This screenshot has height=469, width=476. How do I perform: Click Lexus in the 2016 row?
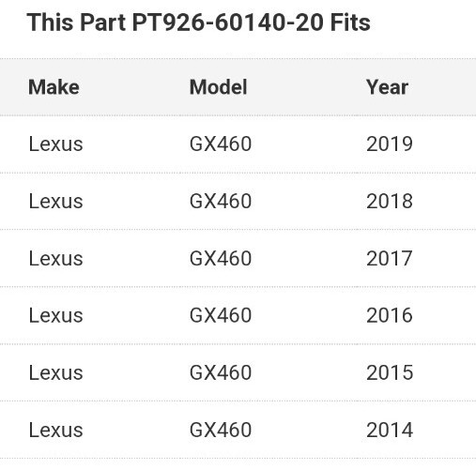[55, 315]
